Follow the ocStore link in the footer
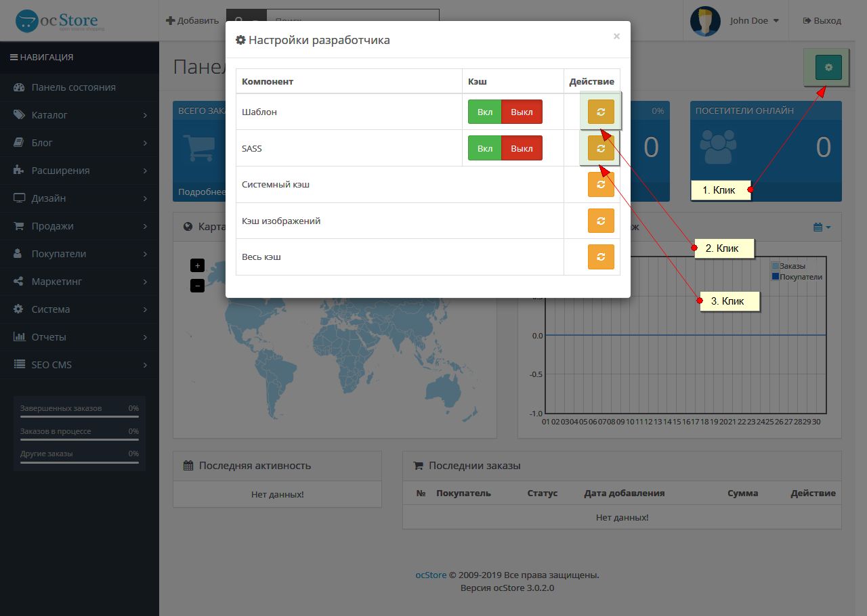This screenshot has height=616, width=867. pyautogui.click(x=431, y=575)
